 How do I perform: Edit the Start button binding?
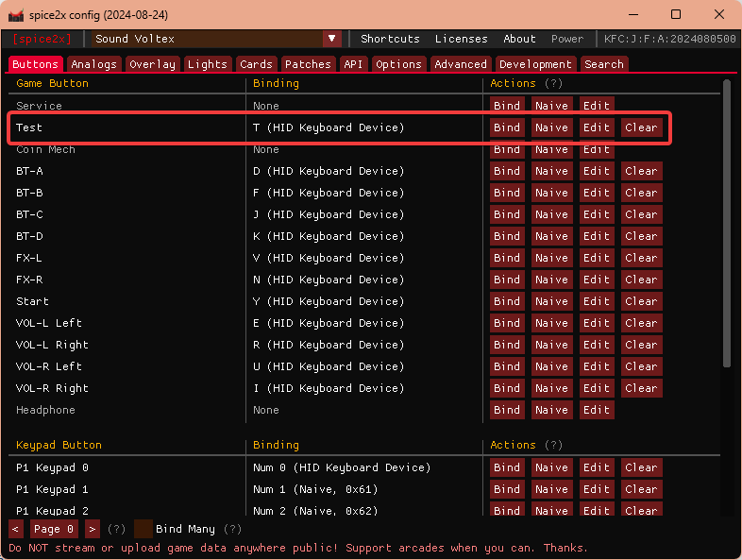click(x=596, y=301)
